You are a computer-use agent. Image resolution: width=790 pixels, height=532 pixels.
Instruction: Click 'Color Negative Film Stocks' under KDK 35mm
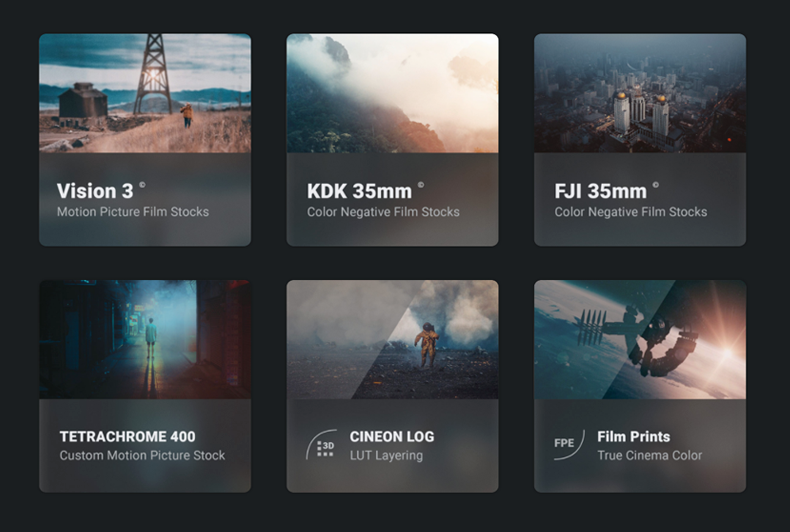pos(383,212)
